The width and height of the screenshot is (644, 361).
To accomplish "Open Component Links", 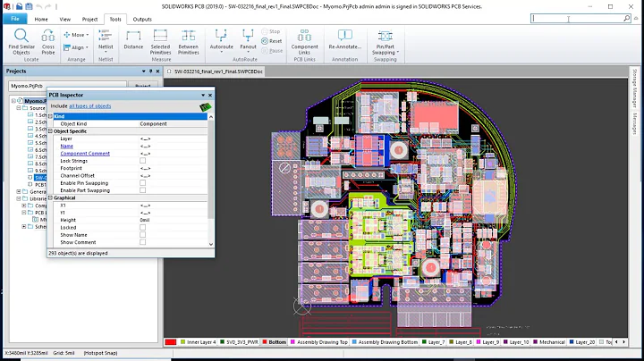I will [x=304, y=41].
